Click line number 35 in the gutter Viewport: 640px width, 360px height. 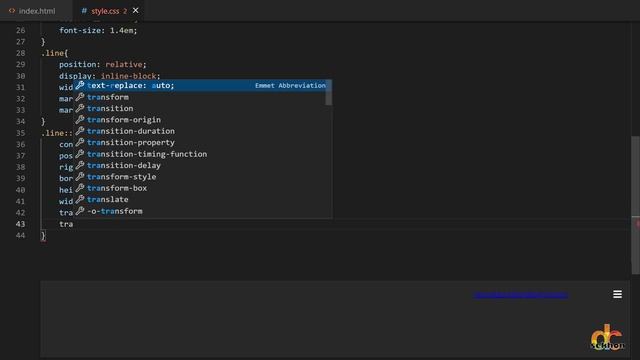click(20, 133)
